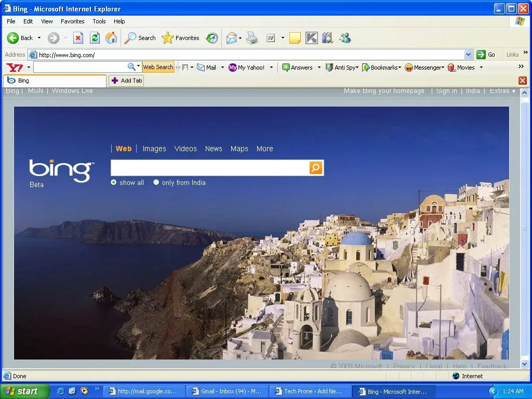Open the Images search link

(x=154, y=149)
